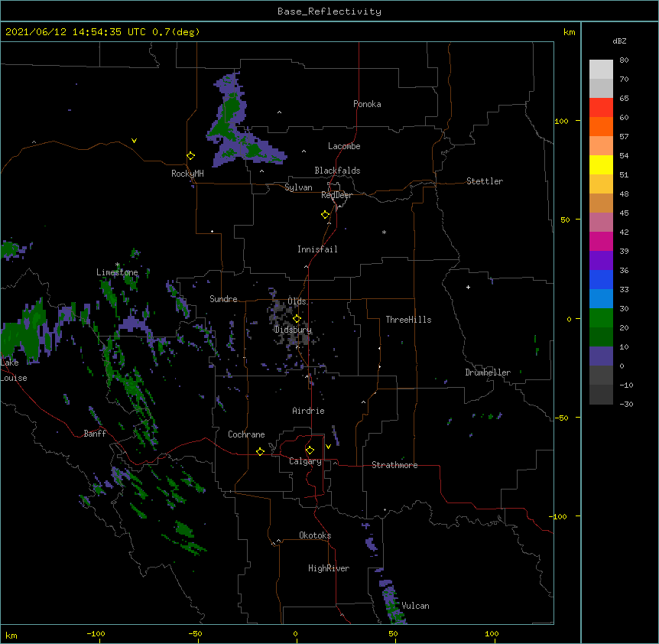Click the ThreeHills label

point(408,320)
